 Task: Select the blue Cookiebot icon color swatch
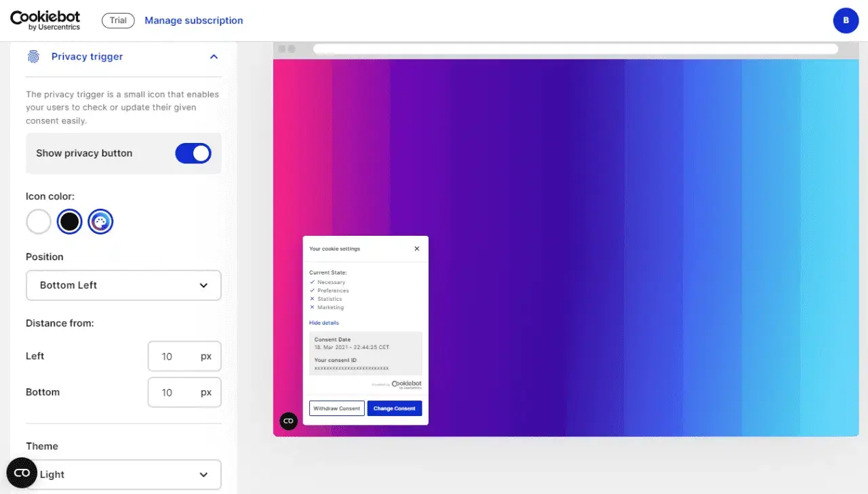coord(100,221)
